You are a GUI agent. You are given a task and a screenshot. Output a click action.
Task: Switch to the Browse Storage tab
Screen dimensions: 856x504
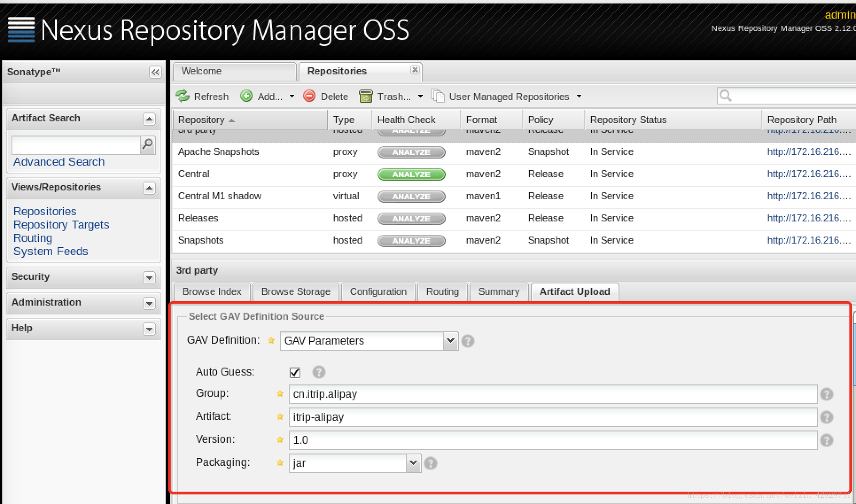click(296, 292)
